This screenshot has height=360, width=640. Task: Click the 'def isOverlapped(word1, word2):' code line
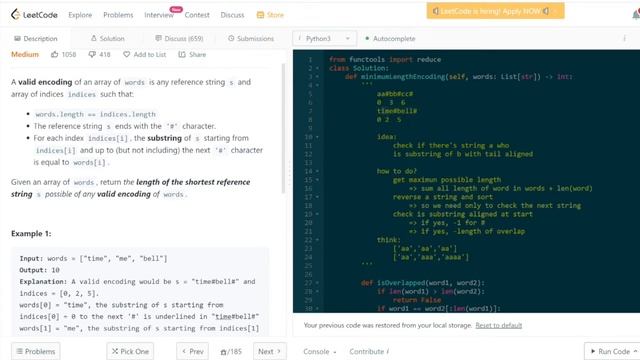pos(422,282)
